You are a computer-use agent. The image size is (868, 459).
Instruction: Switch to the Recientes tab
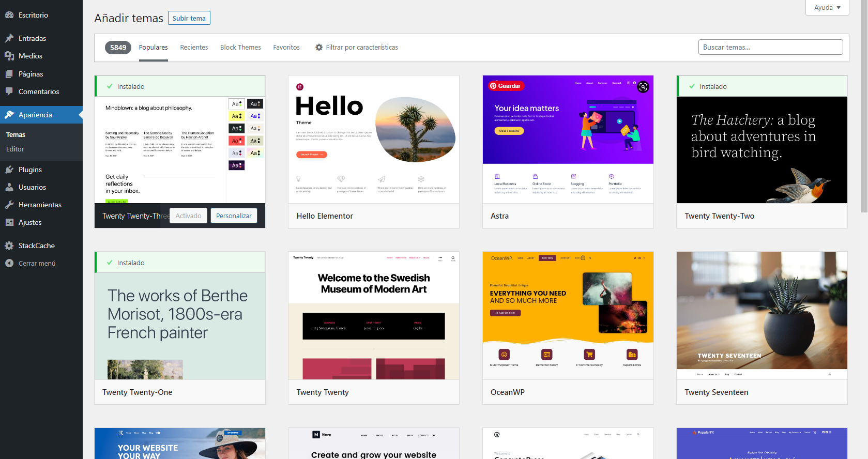(194, 47)
